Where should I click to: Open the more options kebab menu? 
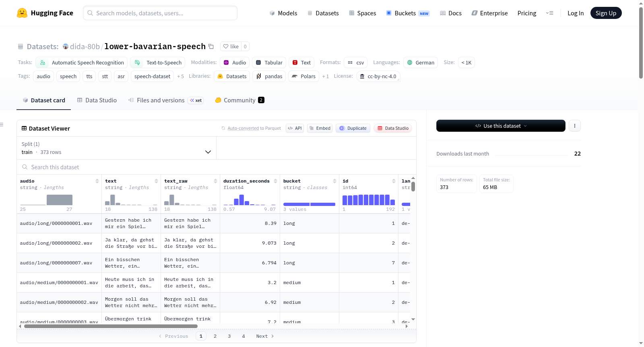575,126
